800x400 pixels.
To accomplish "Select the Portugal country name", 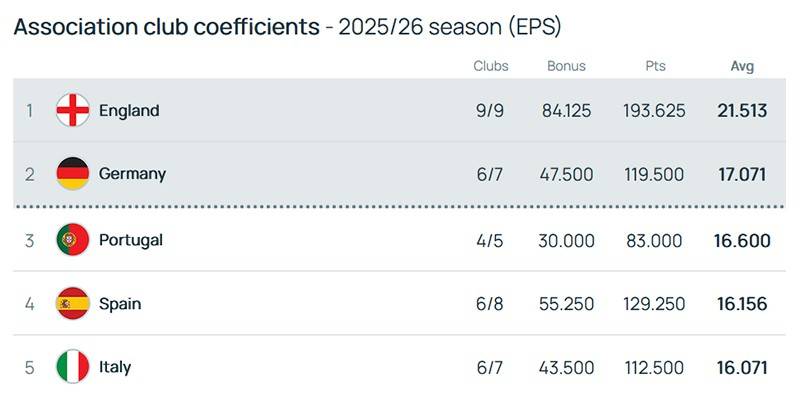I will (x=131, y=240).
